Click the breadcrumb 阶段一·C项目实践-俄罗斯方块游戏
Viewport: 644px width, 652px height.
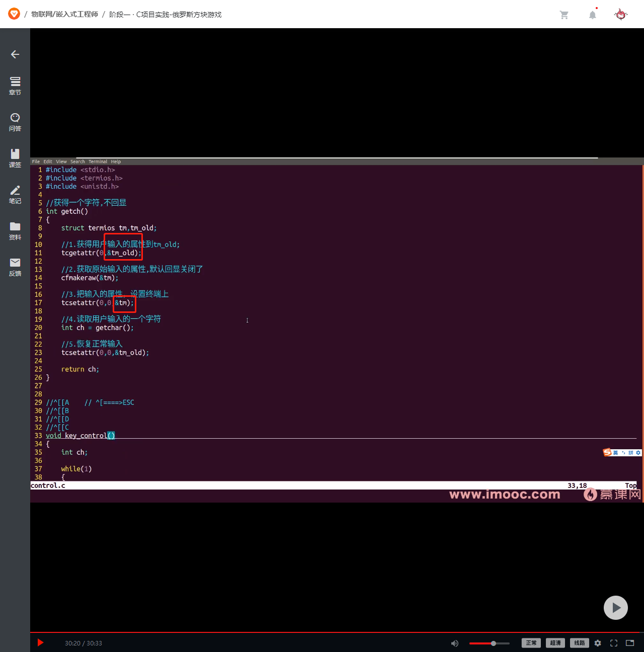pos(165,15)
